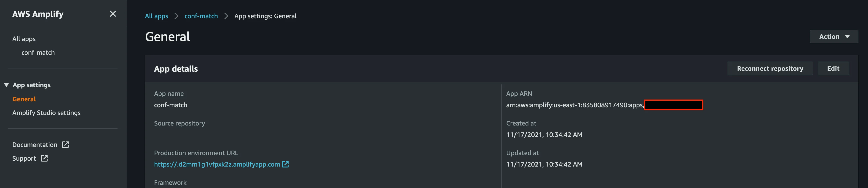Open the Support link
This screenshot has height=188, width=868.
(24, 158)
